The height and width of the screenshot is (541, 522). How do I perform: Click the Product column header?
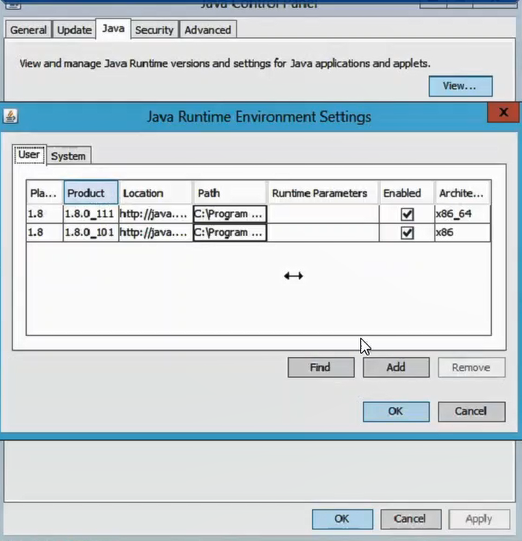coord(91,193)
